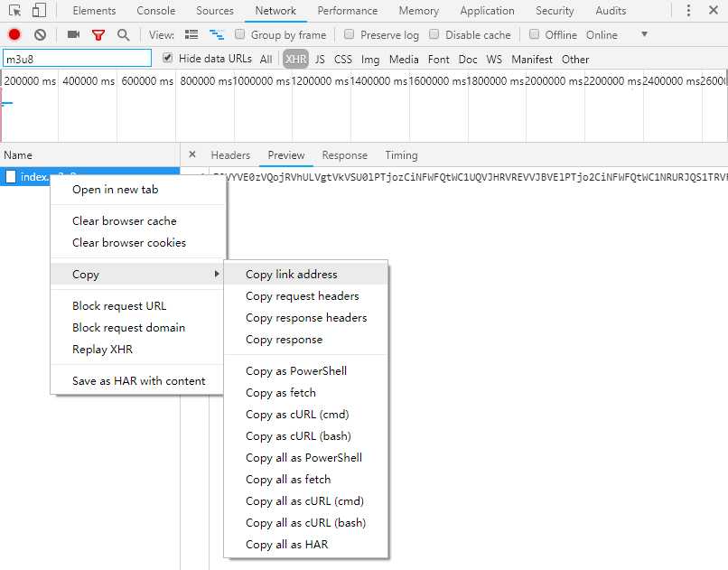View the Response tab

coord(344,155)
